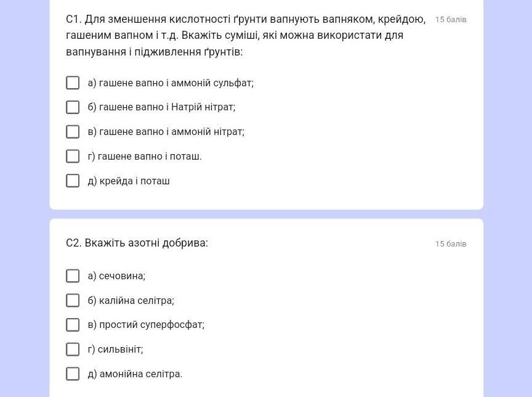Screen dimensions: 532x397
Task: Select checkbox for 'гашене вапно і Натрій нітрат'
Action: (73, 107)
